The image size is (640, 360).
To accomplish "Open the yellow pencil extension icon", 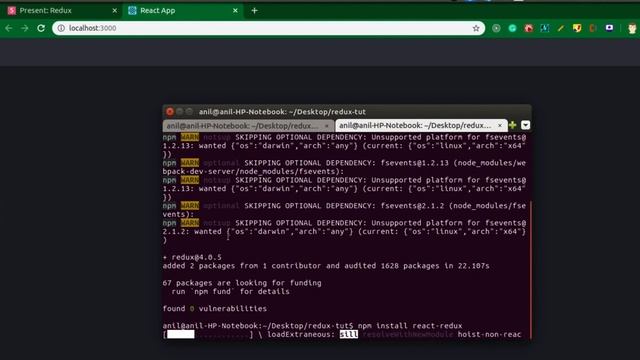I will coord(561,28).
